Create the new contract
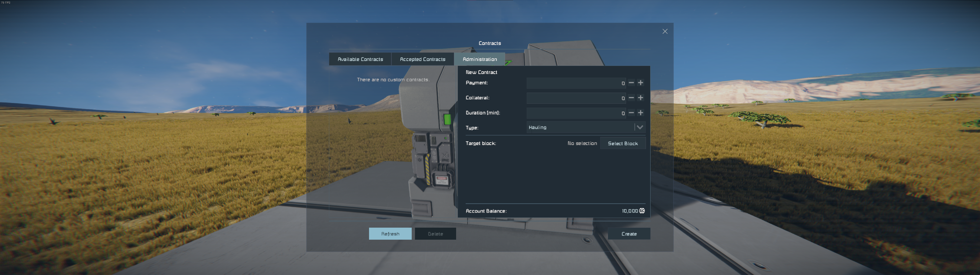 pyautogui.click(x=628, y=234)
